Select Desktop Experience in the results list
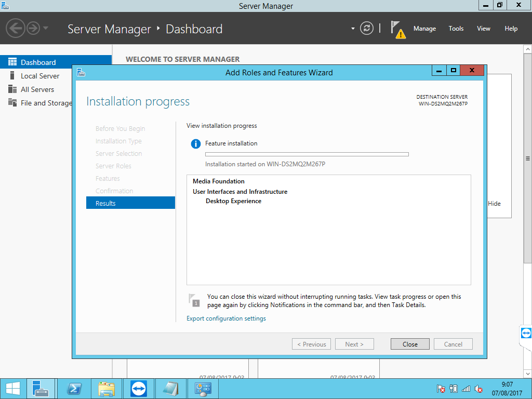Screen dimensions: 532x399 (233, 201)
